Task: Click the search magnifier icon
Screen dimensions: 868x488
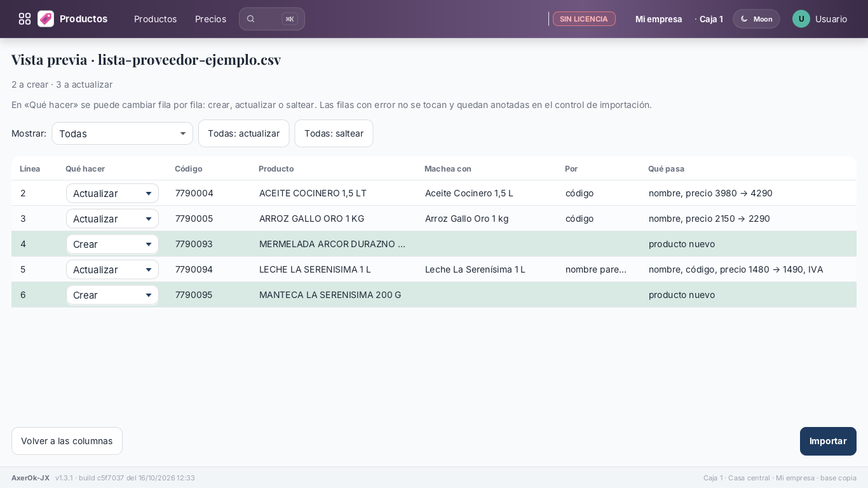Action: coord(251,19)
